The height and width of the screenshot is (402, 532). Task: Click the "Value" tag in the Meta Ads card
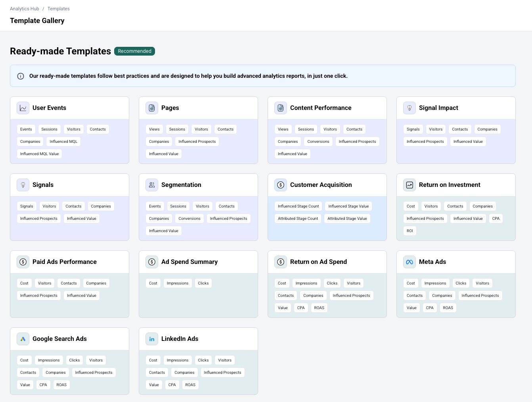[x=411, y=308]
